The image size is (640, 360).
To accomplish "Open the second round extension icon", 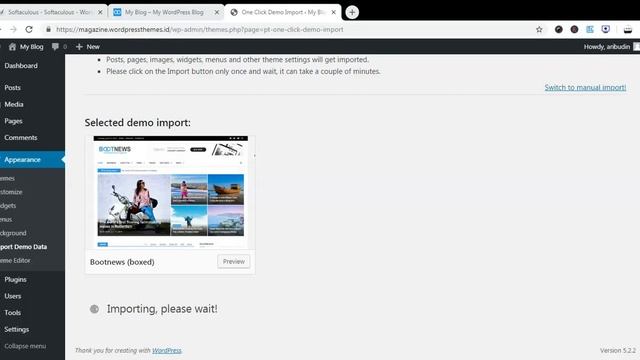I will tap(574, 29).
